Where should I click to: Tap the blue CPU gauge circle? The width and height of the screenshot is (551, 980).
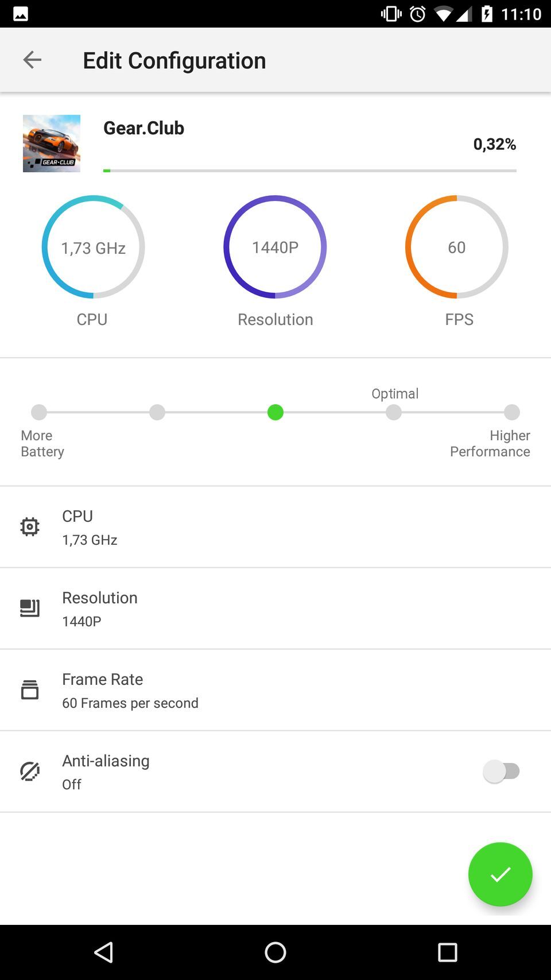(93, 247)
